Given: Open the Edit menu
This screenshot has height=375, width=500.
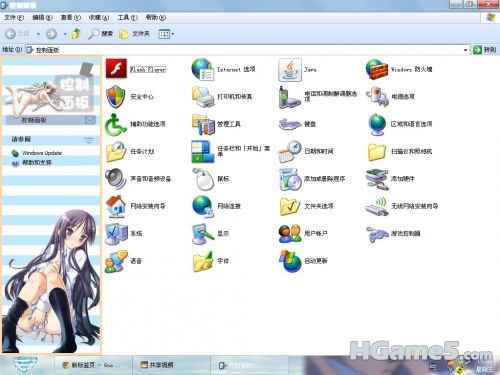Looking at the screenshot, I should click(42, 17).
